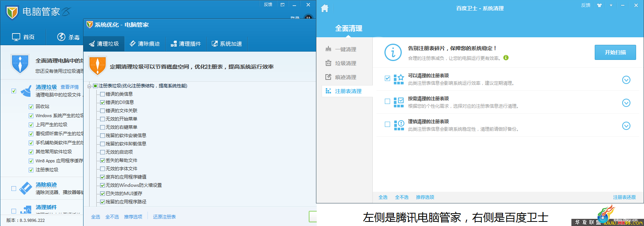Click 反馈 in the Baidu Weishi title bar
This screenshot has height=226, width=644.
pos(586,5)
